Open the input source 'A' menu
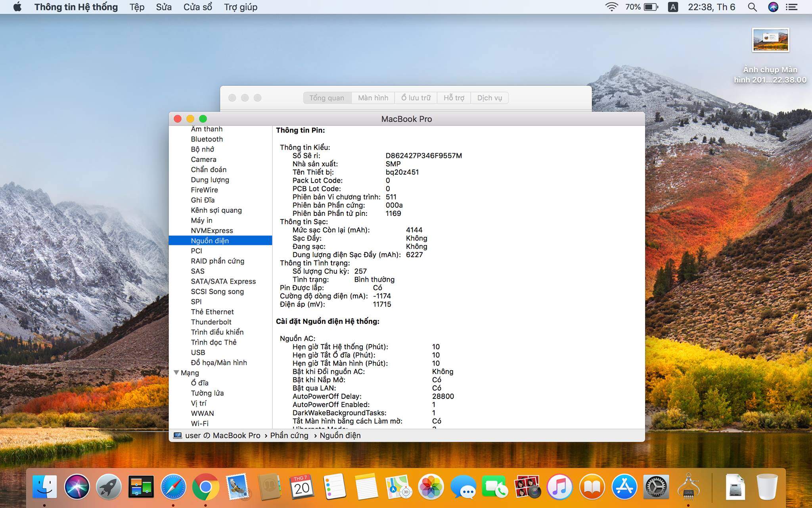The height and width of the screenshot is (508, 812). (672, 7)
